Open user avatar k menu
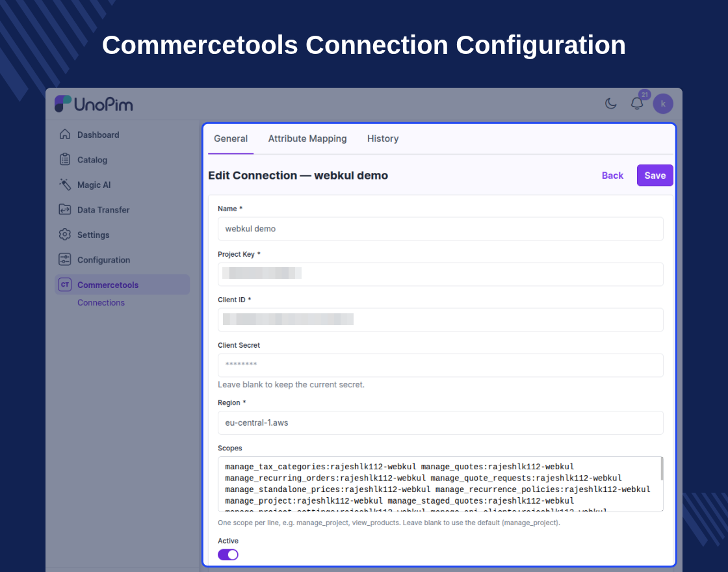 pos(663,103)
